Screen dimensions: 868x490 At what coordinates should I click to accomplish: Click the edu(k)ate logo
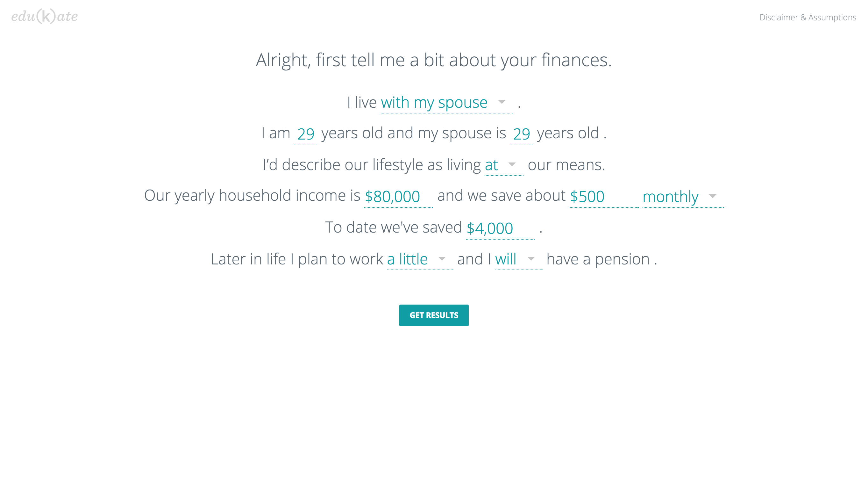[45, 16]
